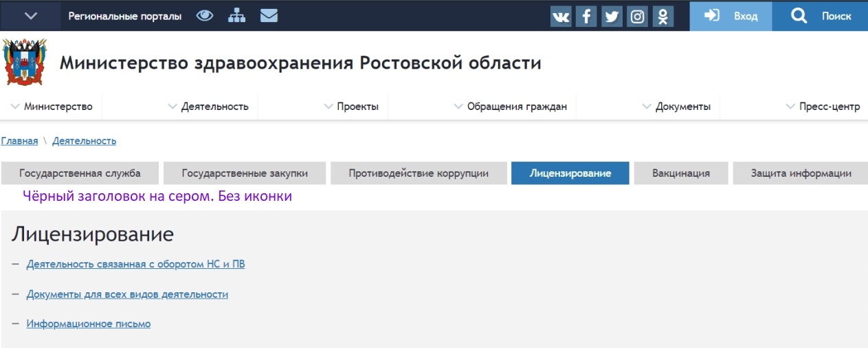Switch to the Вакцинация tab
Image resolution: width=868 pixels, height=348 pixels.
pyautogui.click(x=680, y=173)
